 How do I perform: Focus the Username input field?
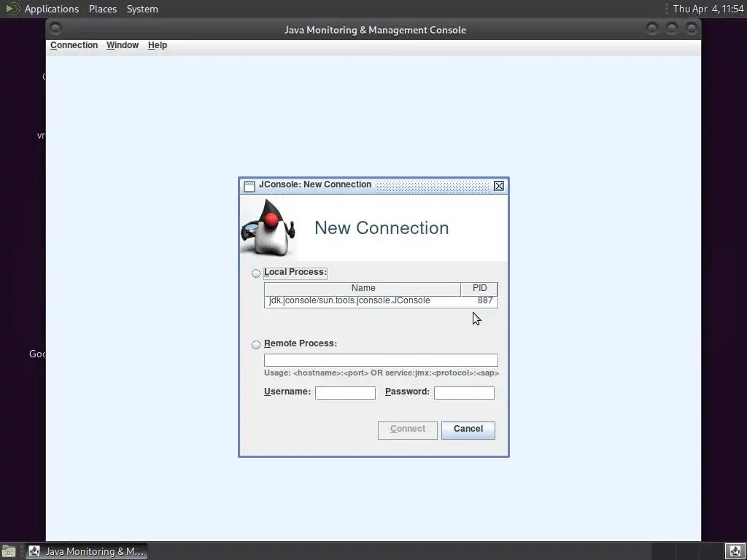click(x=345, y=393)
